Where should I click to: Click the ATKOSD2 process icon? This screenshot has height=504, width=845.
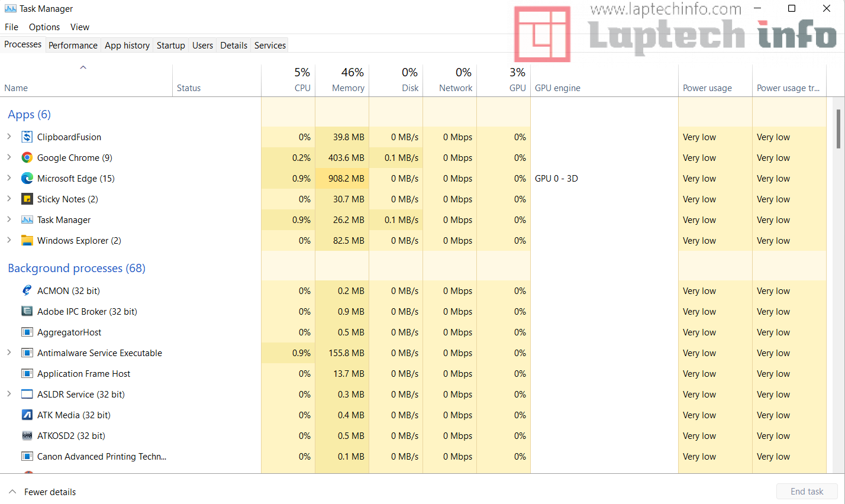pyautogui.click(x=27, y=436)
